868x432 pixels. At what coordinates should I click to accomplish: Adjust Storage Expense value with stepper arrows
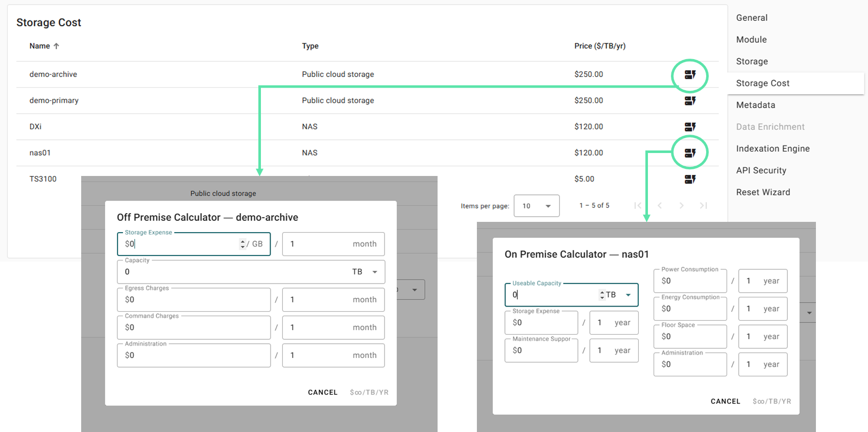point(243,244)
